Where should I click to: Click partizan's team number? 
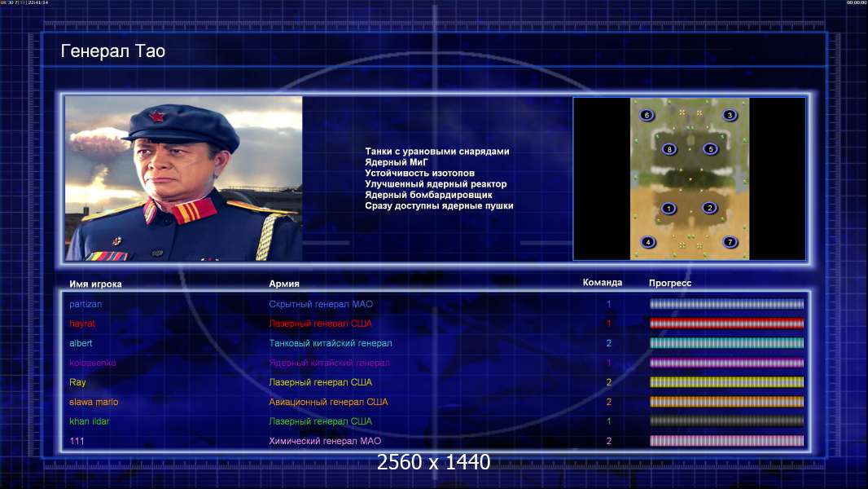[608, 304]
